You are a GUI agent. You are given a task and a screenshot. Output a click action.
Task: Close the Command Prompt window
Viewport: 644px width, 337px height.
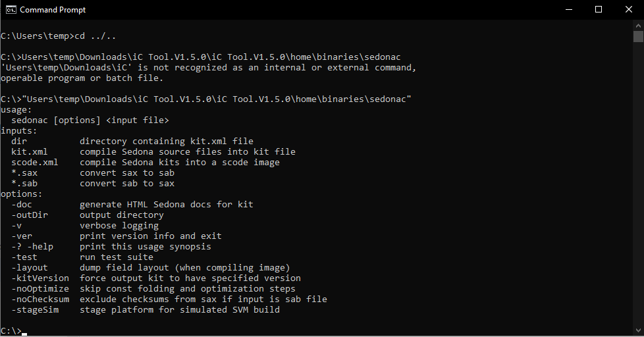pos(628,10)
